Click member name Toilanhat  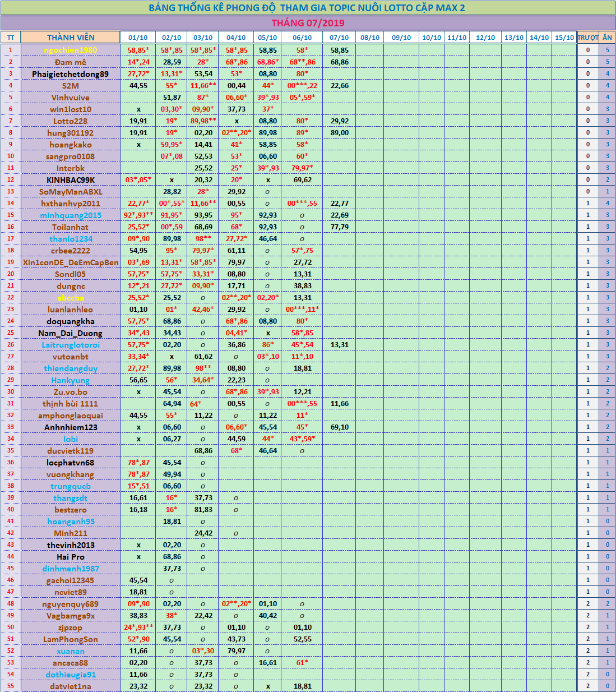click(71, 227)
